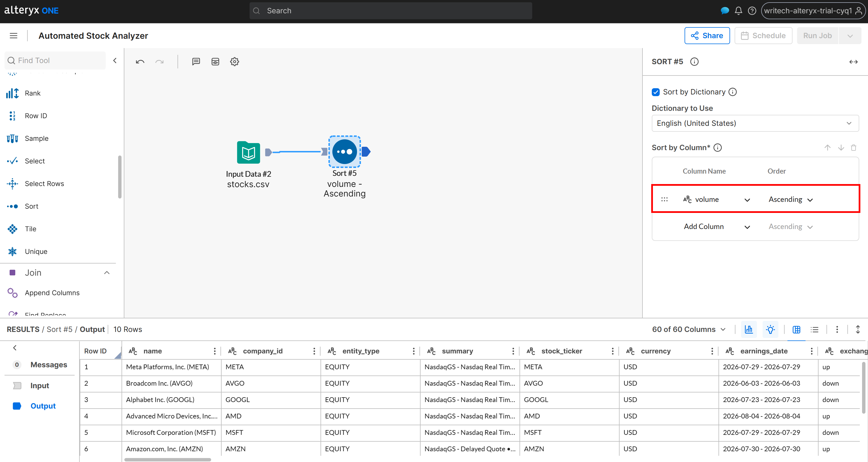Open the Add Column dropdown
The width and height of the screenshot is (868, 462).
click(717, 227)
